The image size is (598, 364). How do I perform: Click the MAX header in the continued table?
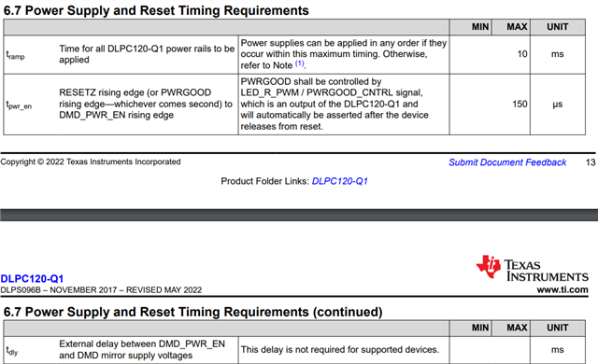(517, 328)
